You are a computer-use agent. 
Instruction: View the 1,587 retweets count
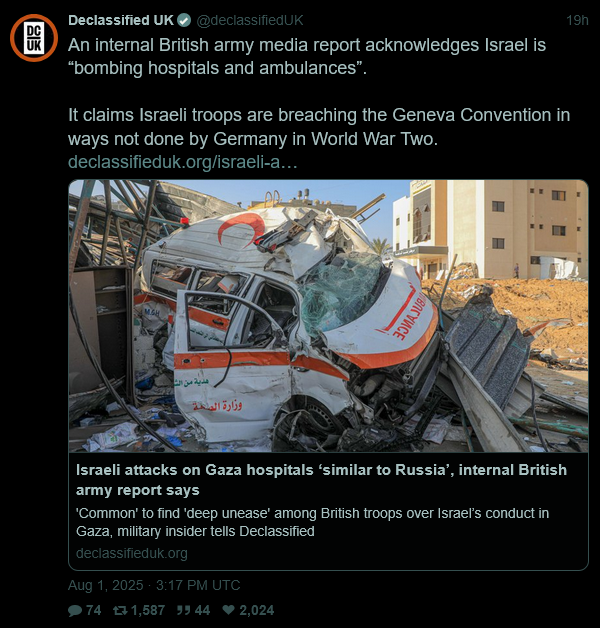click(148, 610)
